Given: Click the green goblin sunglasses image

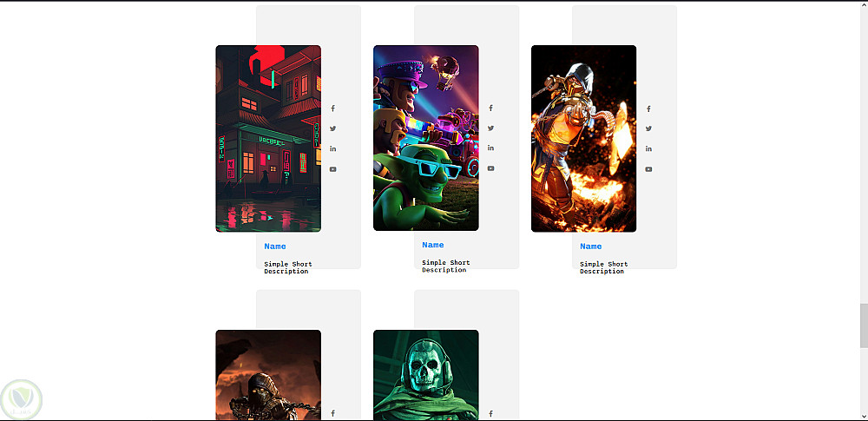Looking at the screenshot, I should tap(426, 138).
